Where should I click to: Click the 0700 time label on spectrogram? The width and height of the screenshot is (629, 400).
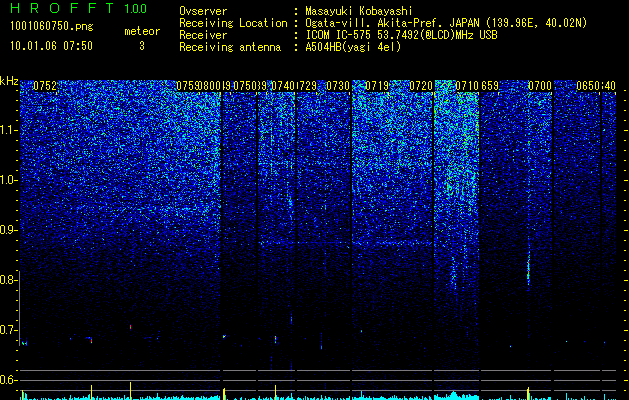[x=540, y=86]
